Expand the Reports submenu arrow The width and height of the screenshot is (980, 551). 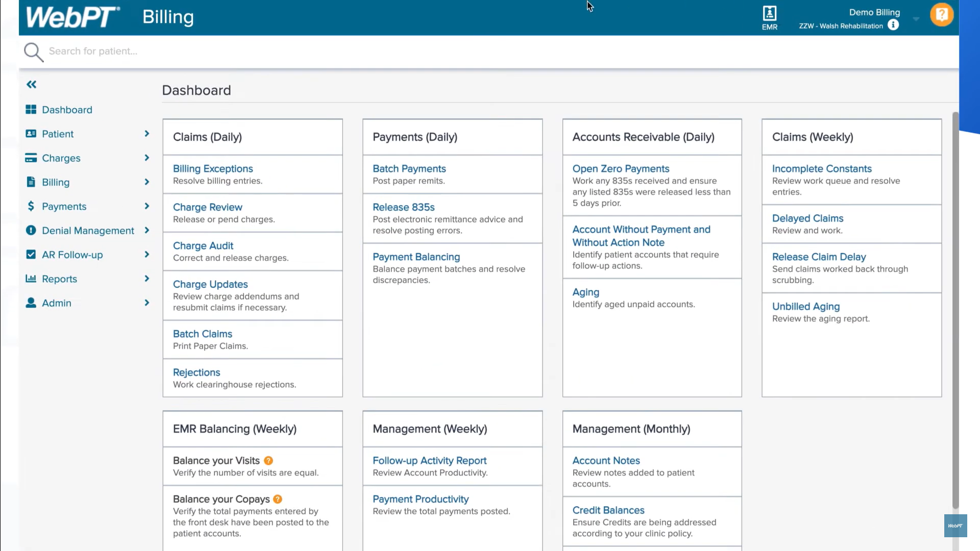click(147, 279)
